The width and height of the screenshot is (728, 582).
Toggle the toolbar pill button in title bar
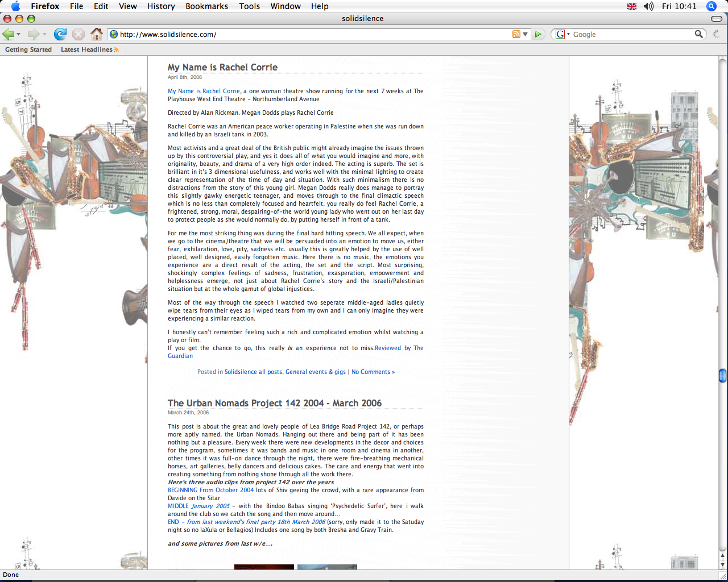pos(717,19)
